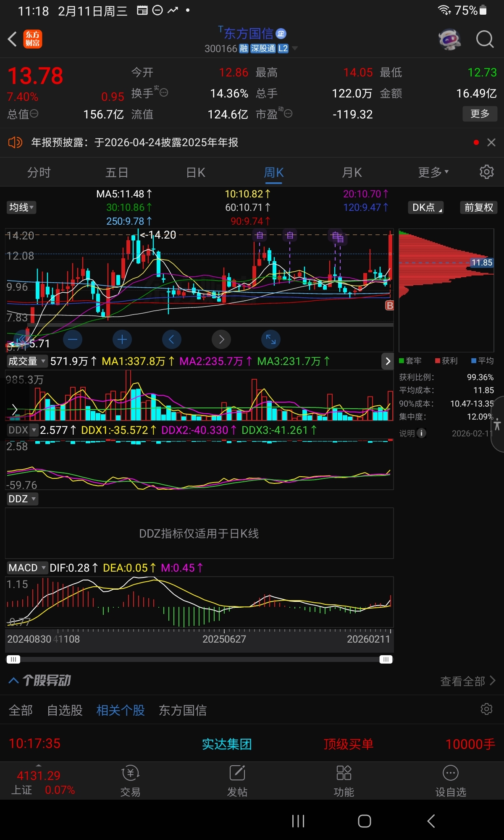The height and width of the screenshot is (840, 504).
Task: Open chart settings gear icon
Action: [486, 172]
